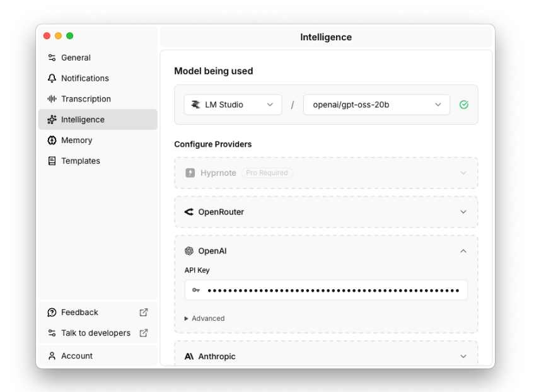
Task: Click the OpenAI logo icon
Action: [189, 251]
